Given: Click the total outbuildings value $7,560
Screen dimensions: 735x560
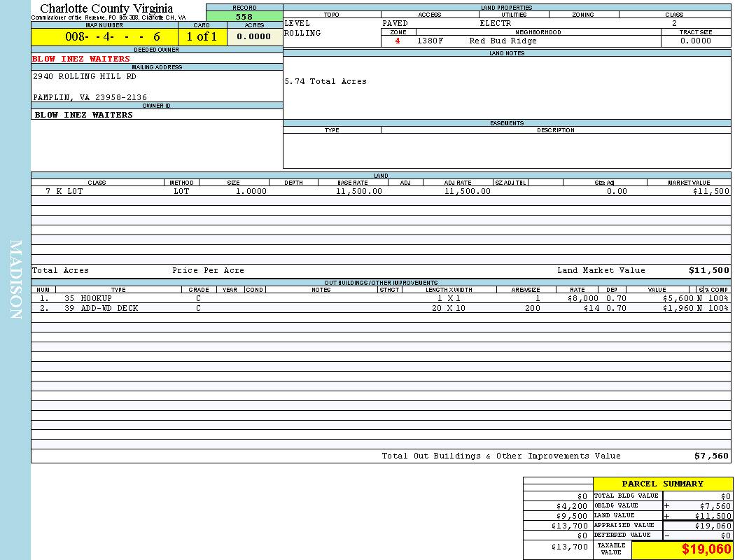Looking at the screenshot, I should pos(711,456).
